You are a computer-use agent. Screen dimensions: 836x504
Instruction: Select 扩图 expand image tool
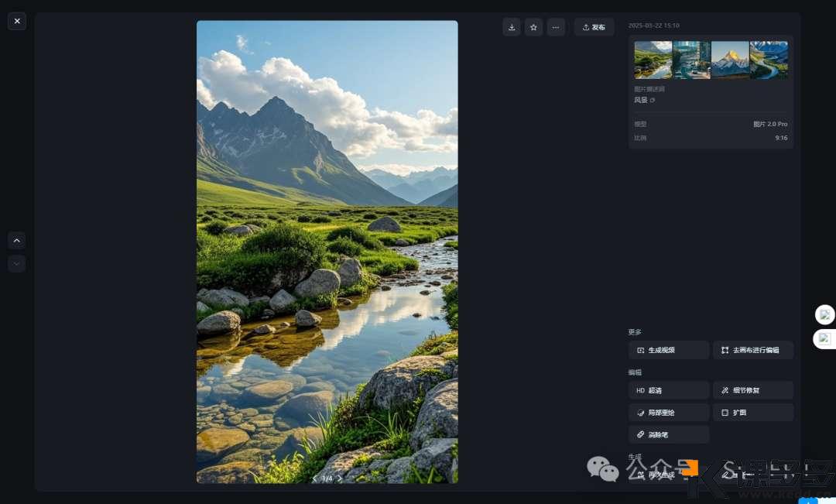coord(752,413)
